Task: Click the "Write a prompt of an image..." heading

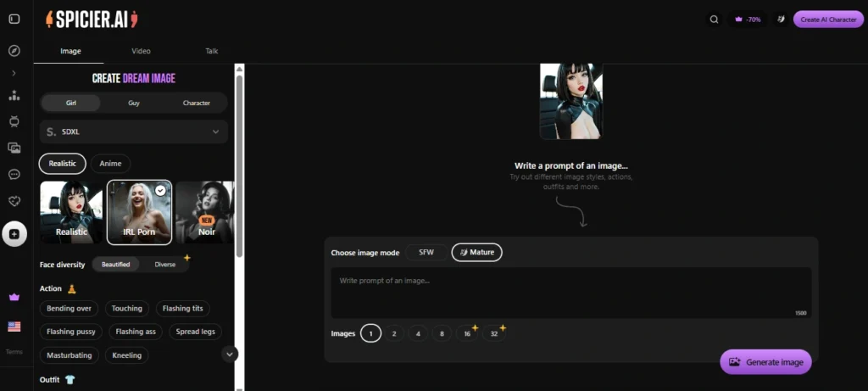Action: click(x=570, y=165)
